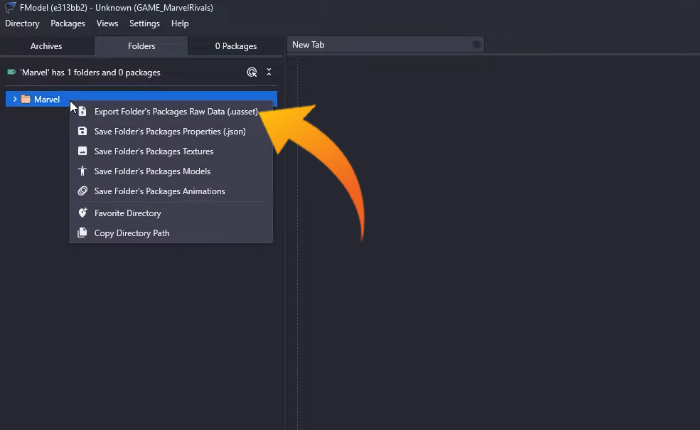Click the Save Textures image icon
Image resolution: width=700 pixels, height=430 pixels.
coord(83,151)
